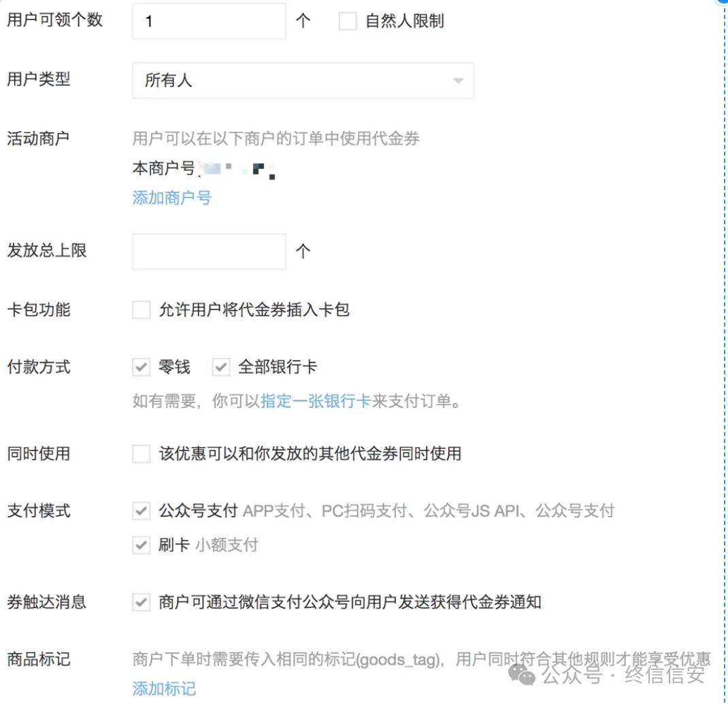The width and height of the screenshot is (728, 704).
Task: Toggle the 公众号支付 payment mode checkbox
Action: (x=141, y=511)
